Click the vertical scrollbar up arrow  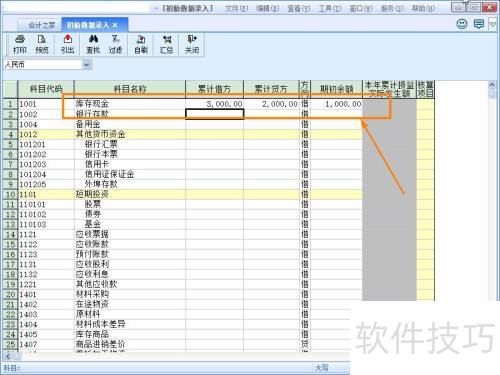coord(492,85)
